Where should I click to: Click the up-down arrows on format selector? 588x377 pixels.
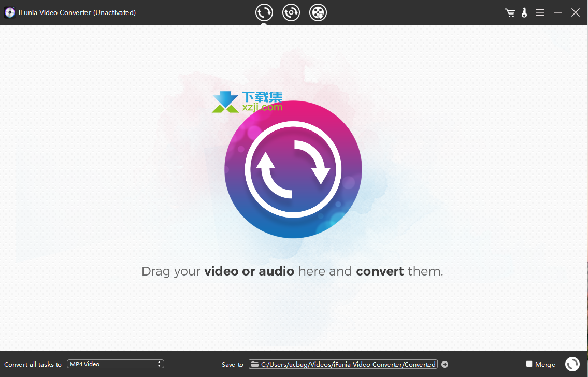[x=159, y=364]
